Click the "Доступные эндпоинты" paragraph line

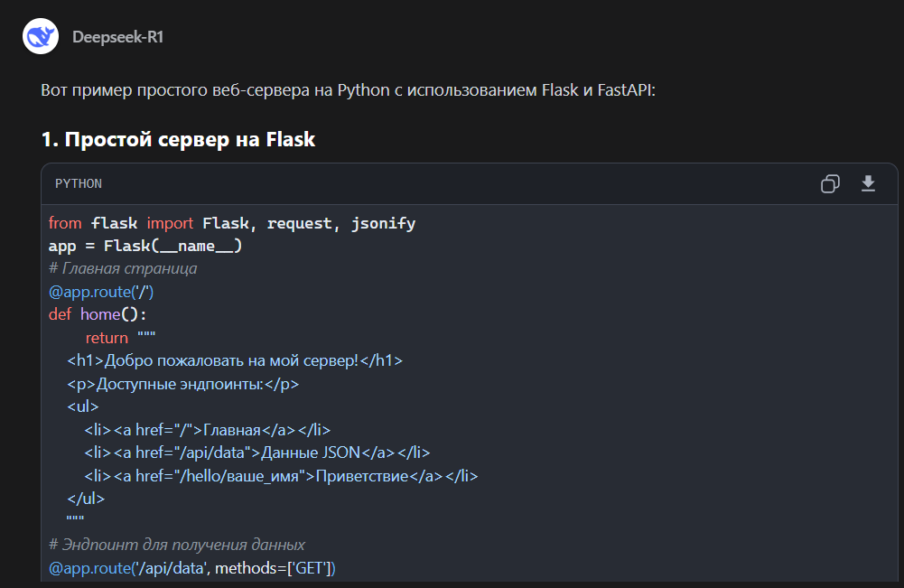tap(182, 384)
